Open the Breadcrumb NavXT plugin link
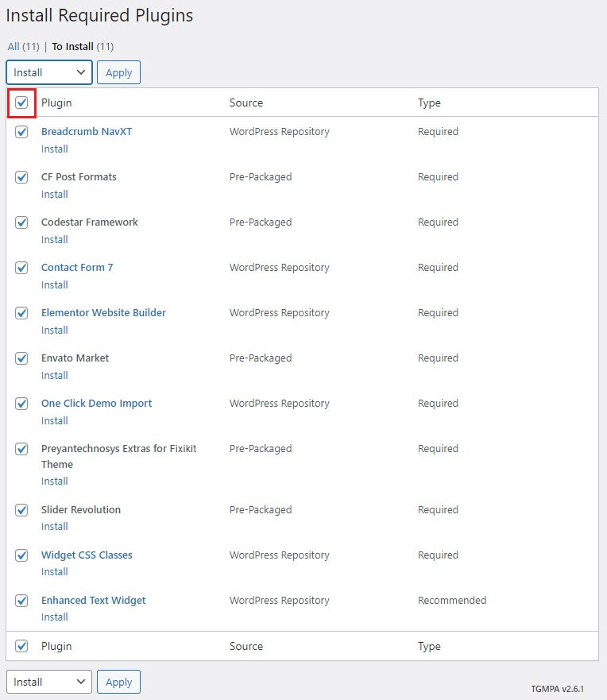Viewport: 607px width, 700px height. (87, 132)
